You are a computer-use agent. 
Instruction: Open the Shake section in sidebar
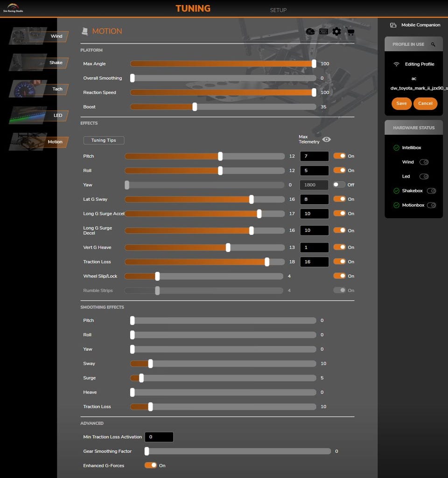tap(38, 62)
